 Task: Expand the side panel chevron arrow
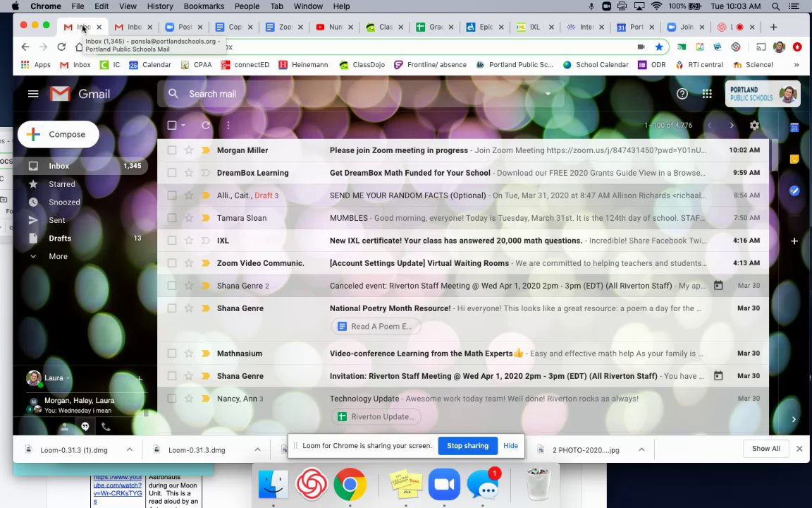(794, 419)
